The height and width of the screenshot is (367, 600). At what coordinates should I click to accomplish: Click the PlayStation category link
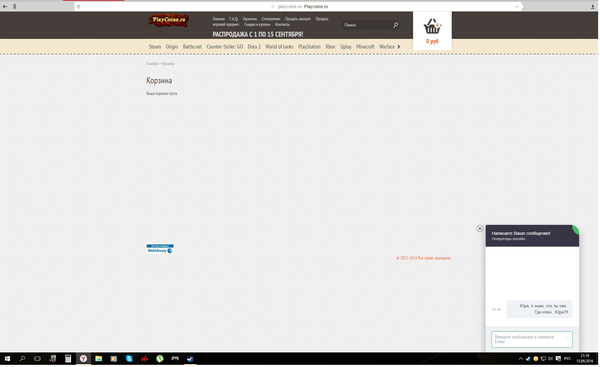[309, 47]
